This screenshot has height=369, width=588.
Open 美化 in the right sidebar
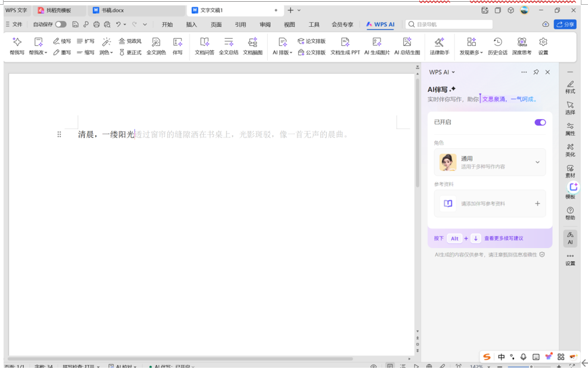coord(570,150)
